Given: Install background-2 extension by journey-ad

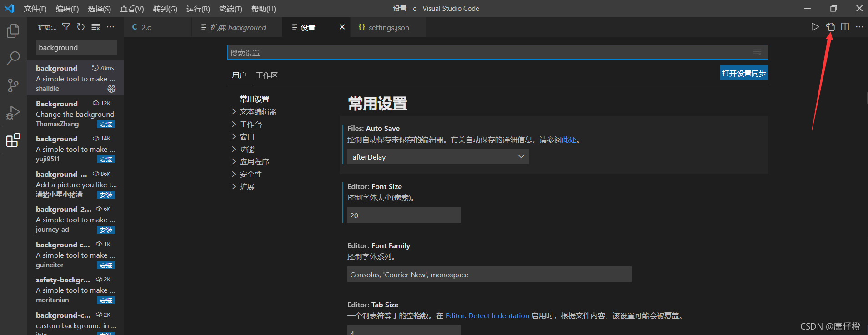Looking at the screenshot, I should [106, 230].
